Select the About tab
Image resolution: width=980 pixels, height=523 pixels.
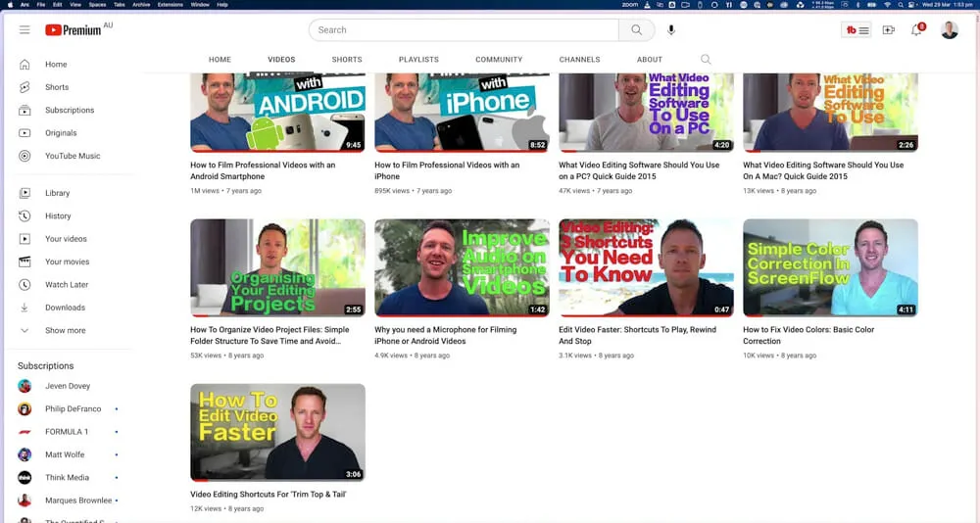[x=649, y=60]
